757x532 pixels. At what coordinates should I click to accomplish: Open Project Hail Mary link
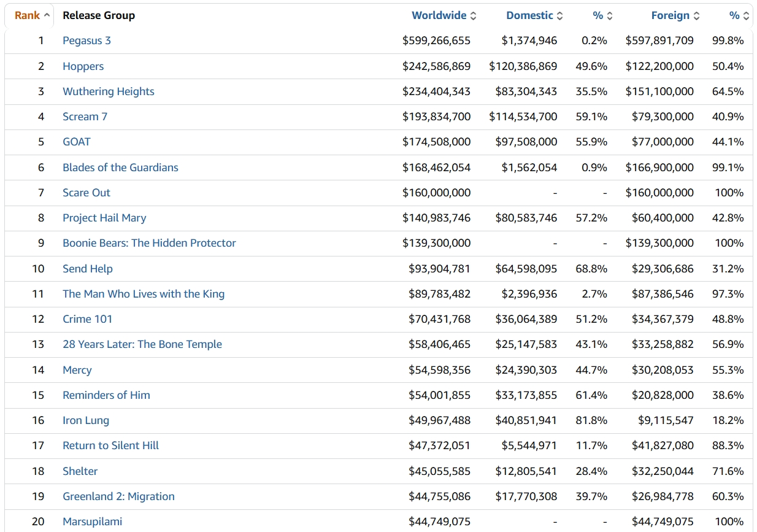pos(104,218)
